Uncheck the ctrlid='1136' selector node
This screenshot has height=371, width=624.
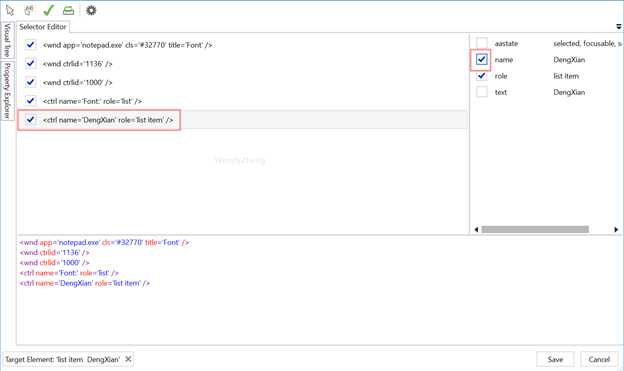point(30,63)
